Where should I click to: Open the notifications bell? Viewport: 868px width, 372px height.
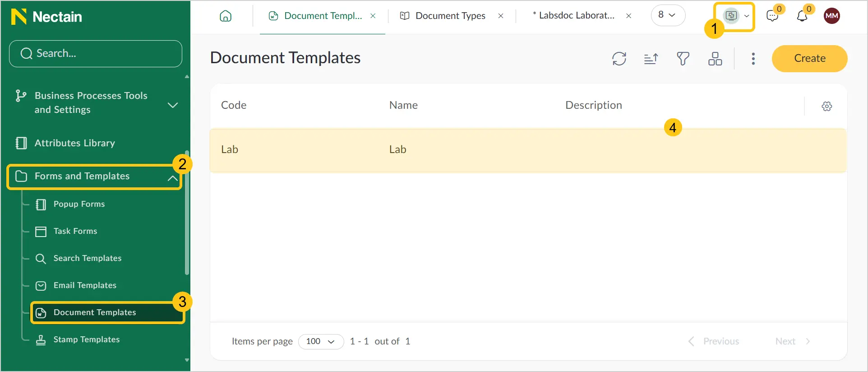tap(802, 16)
